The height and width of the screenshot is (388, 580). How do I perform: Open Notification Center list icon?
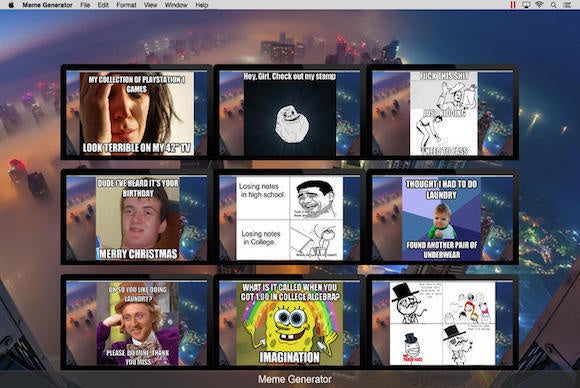(x=567, y=5)
